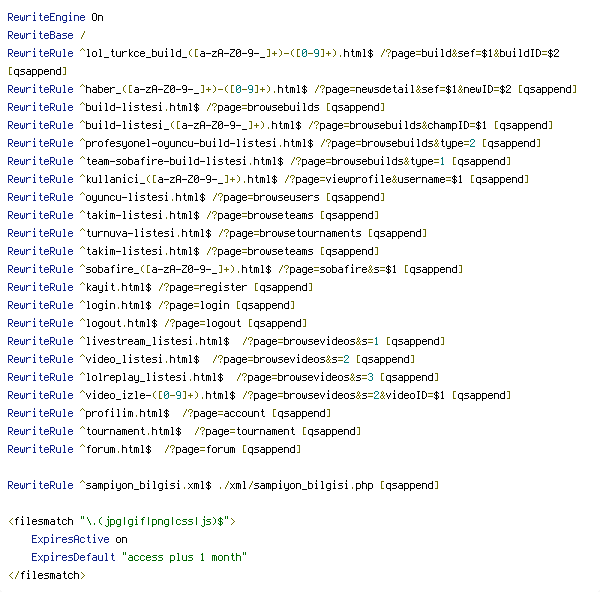This screenshot has width=600, height=592.
Task: Click the "RewriteEngine" directive keyword
Action: pyautogui.click(x=46, y=18)
